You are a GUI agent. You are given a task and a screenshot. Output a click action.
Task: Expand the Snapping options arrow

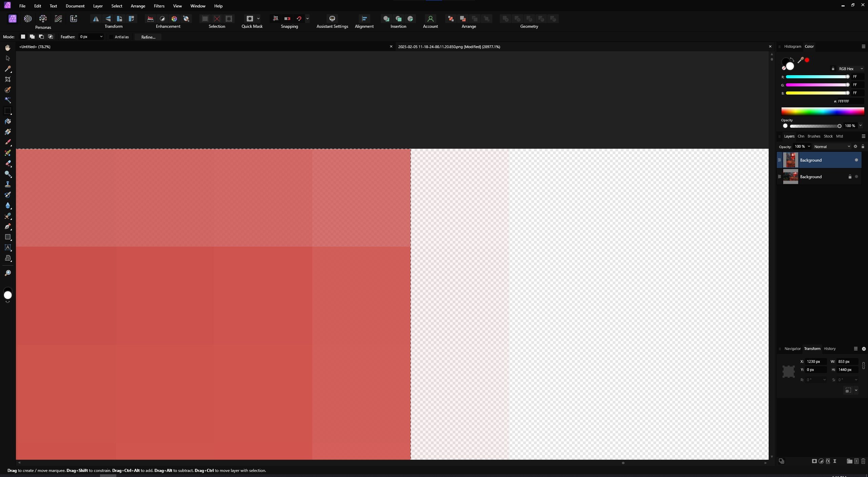point(308,19)
